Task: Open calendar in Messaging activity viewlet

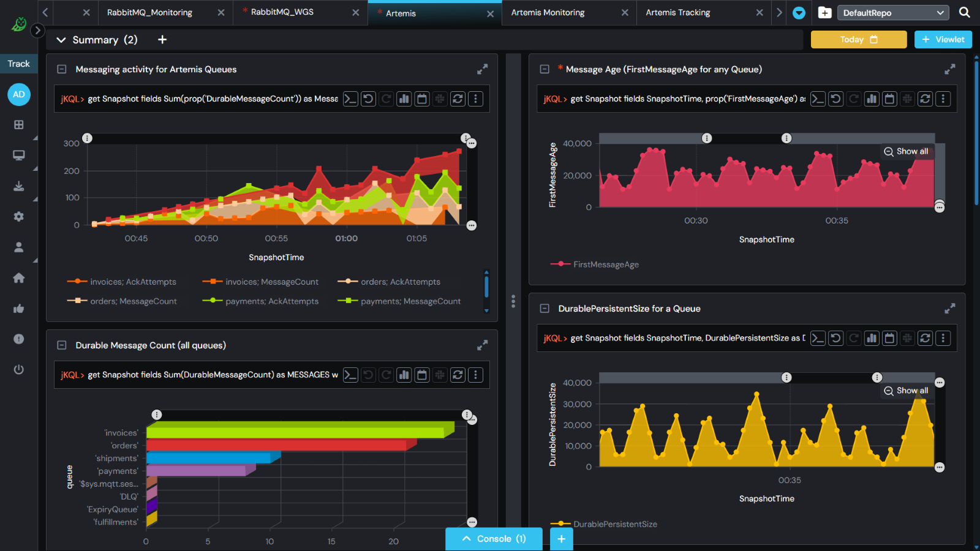Action: (x=422, y=99)
